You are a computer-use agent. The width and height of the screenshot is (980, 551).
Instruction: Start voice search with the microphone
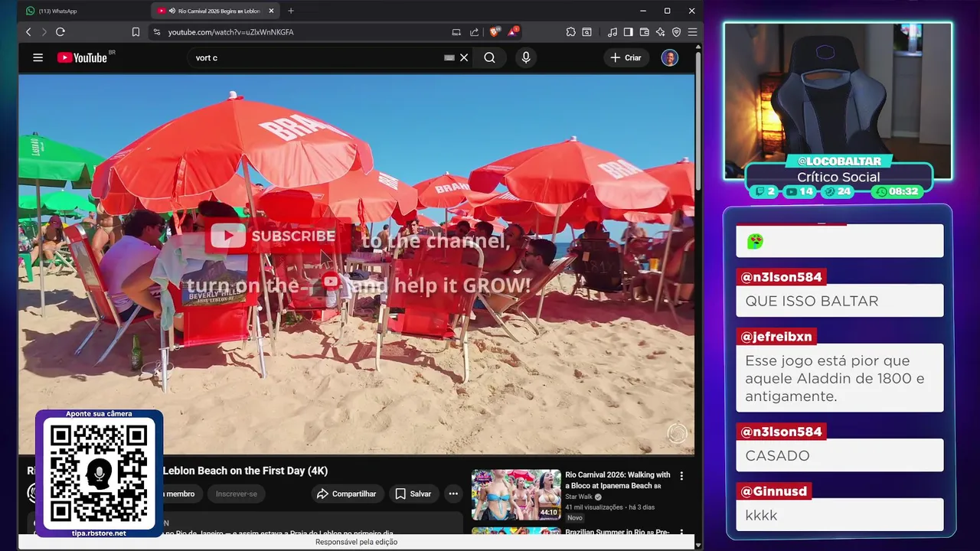(525, 57)
